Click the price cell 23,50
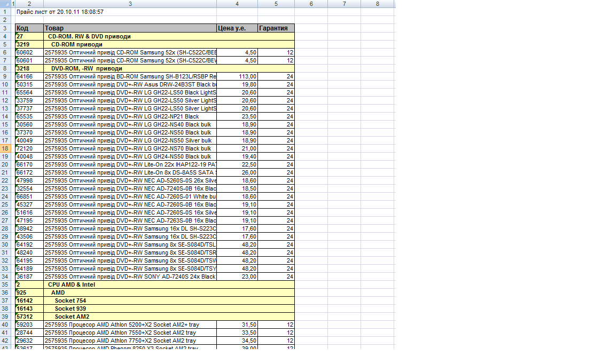The width and height of the screenshot is (603, 364). click(237, 116)
